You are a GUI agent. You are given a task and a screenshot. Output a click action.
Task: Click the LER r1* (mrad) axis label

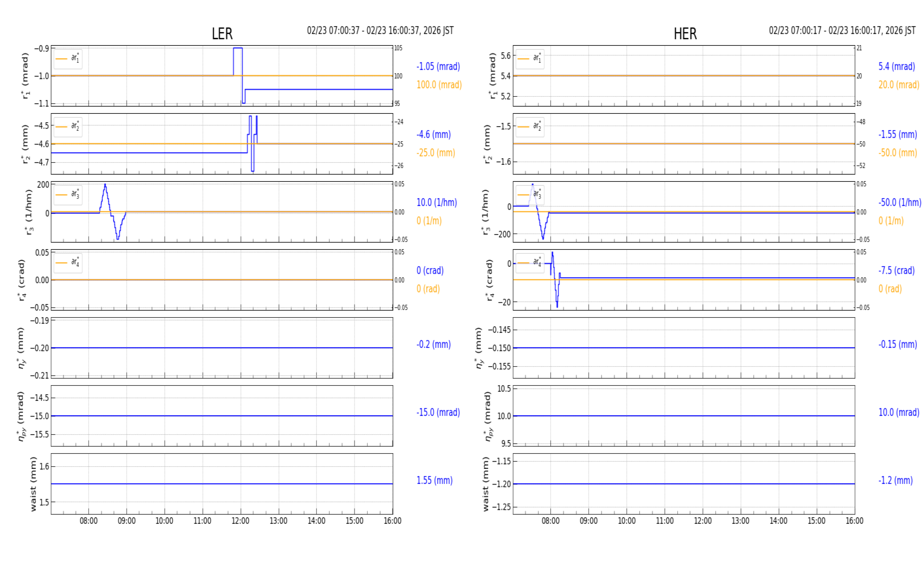pos(26,76)
